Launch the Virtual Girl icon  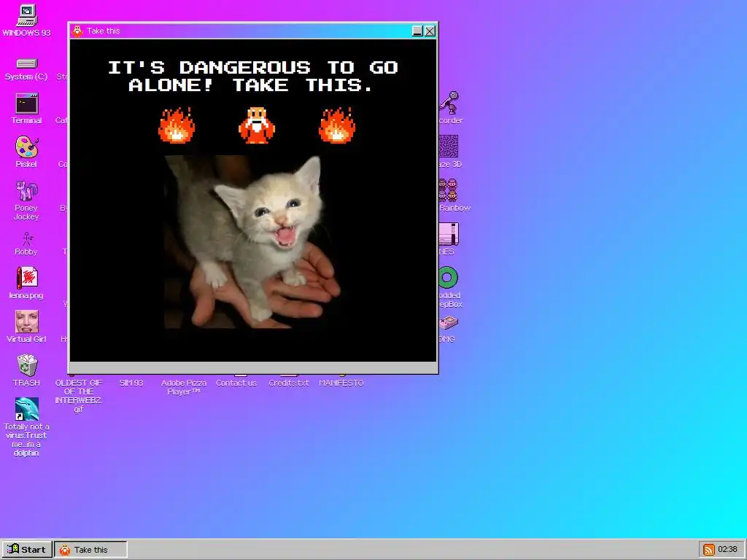click(x=27, y=322)
